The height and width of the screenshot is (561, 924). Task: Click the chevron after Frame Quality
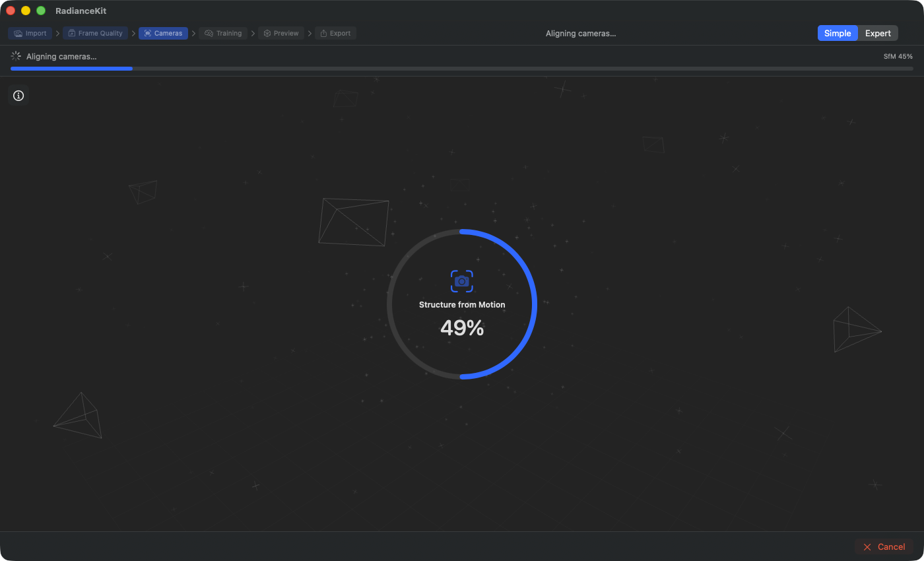pyautogui.click(x=133, y=33)
